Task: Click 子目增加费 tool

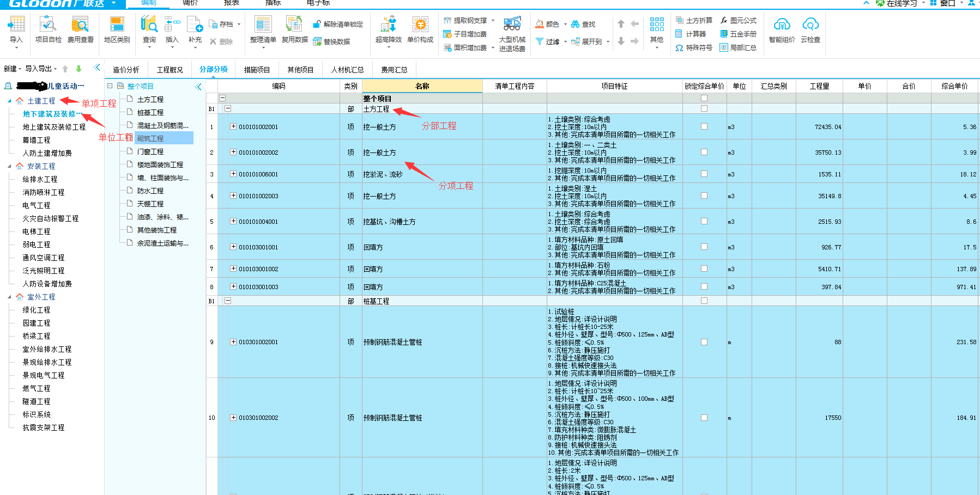Action: (465, 34)
